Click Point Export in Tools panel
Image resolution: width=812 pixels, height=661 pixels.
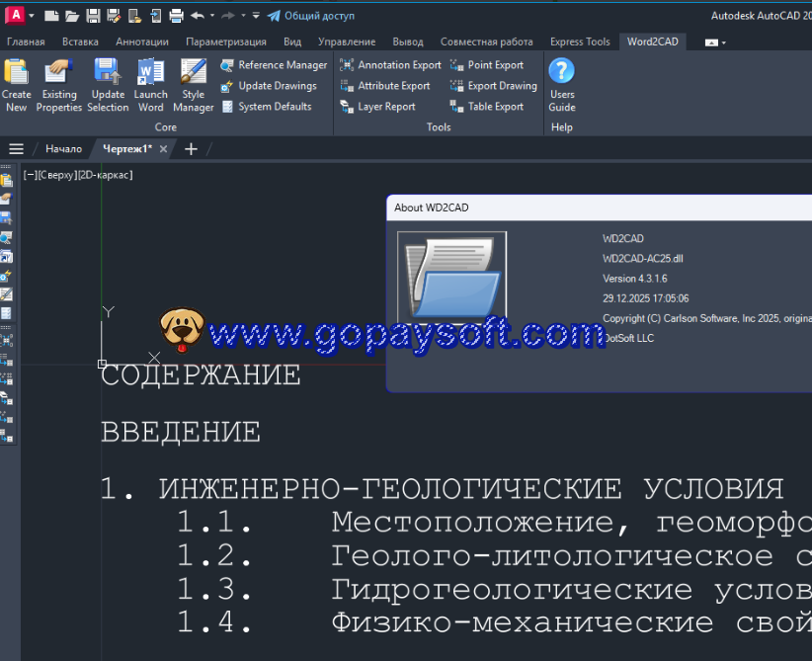487,65
